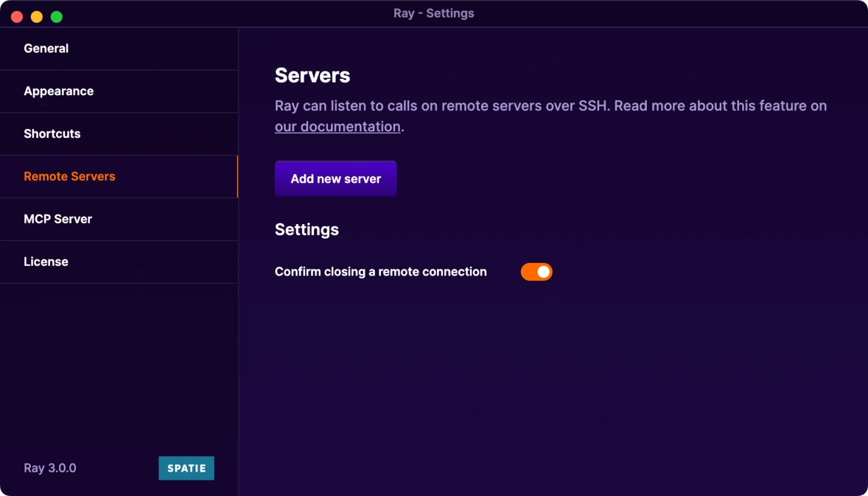868x496 pixels.
Task: Open the Shortcuts section
Action: (119, 134)
